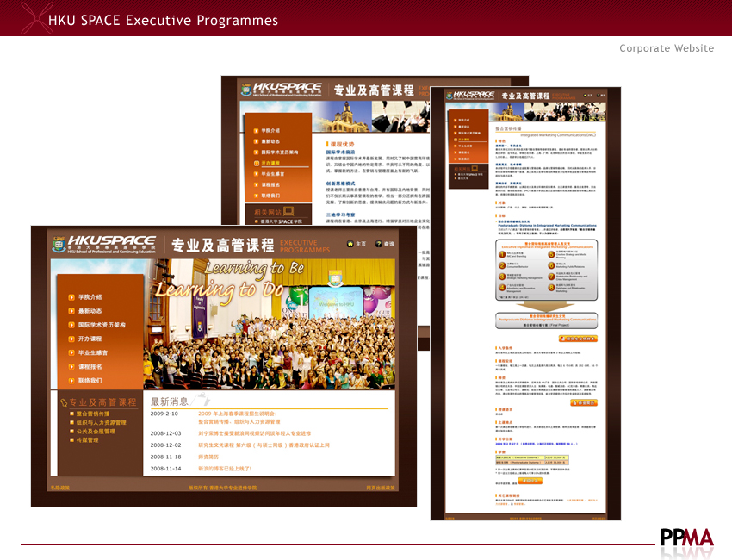Click the 香港大学 SPACE 学院 related-site link in the middle page
732x560 pixels.
[x=281, y=221]
